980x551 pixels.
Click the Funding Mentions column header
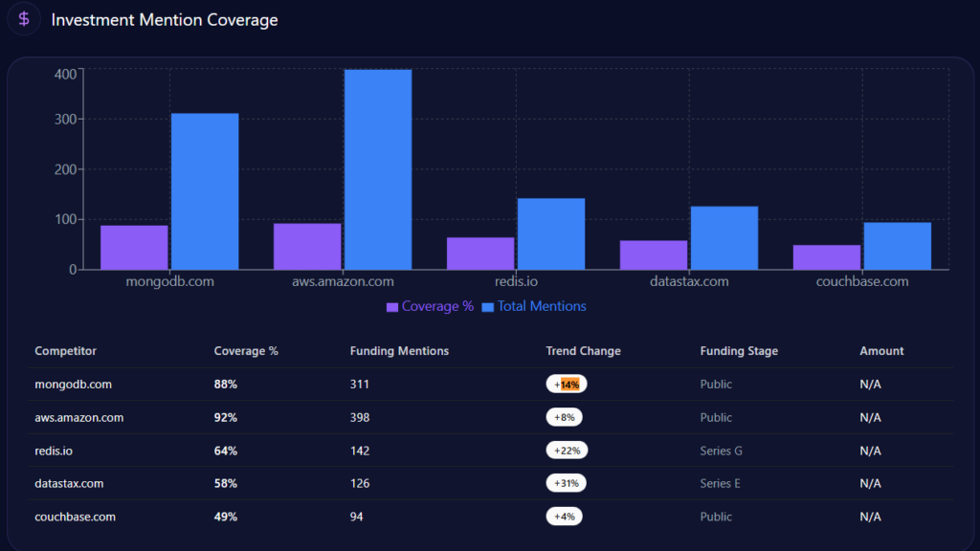(x=399, y=351)
